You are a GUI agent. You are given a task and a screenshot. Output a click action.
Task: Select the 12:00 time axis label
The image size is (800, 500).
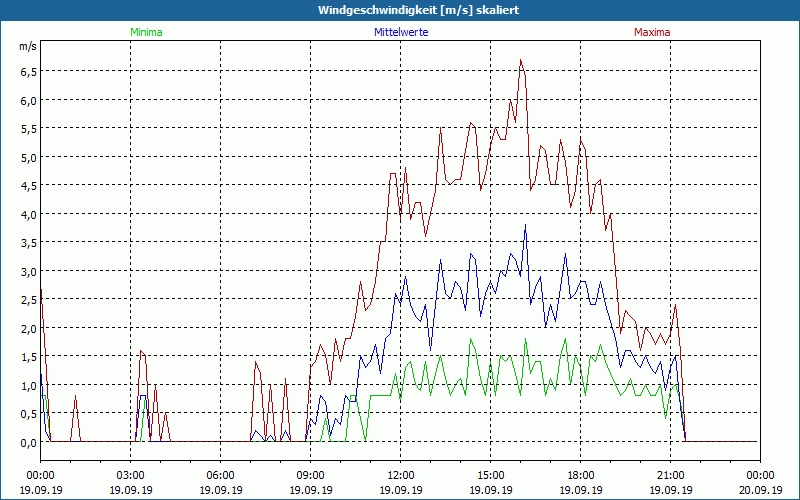400,475
